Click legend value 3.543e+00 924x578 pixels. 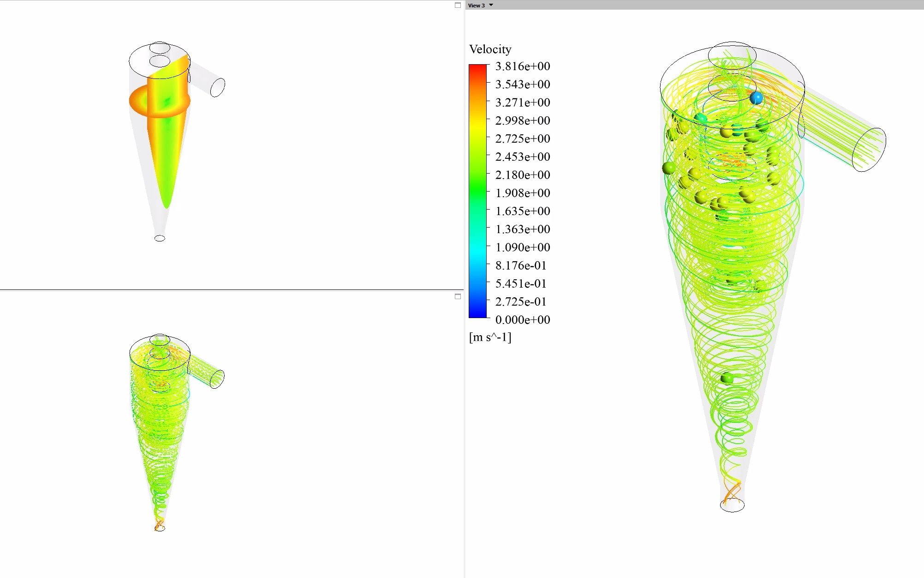click(x=523, y=84)
